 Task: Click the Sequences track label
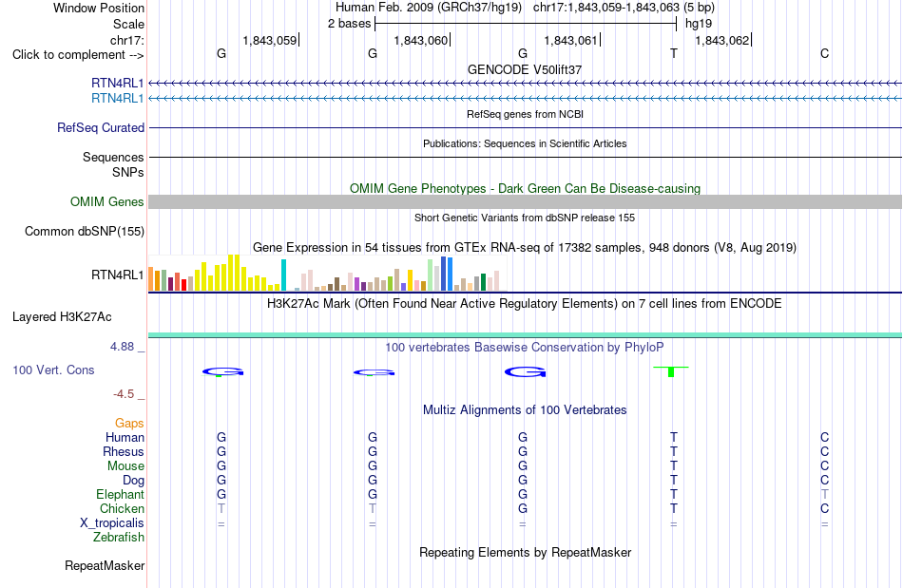[x=113, y=157]
